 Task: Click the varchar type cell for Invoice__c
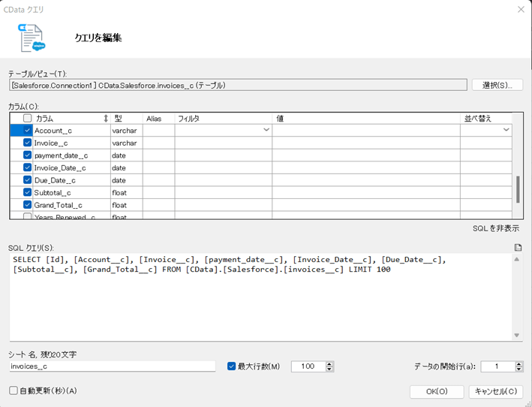tap(127, 143)
